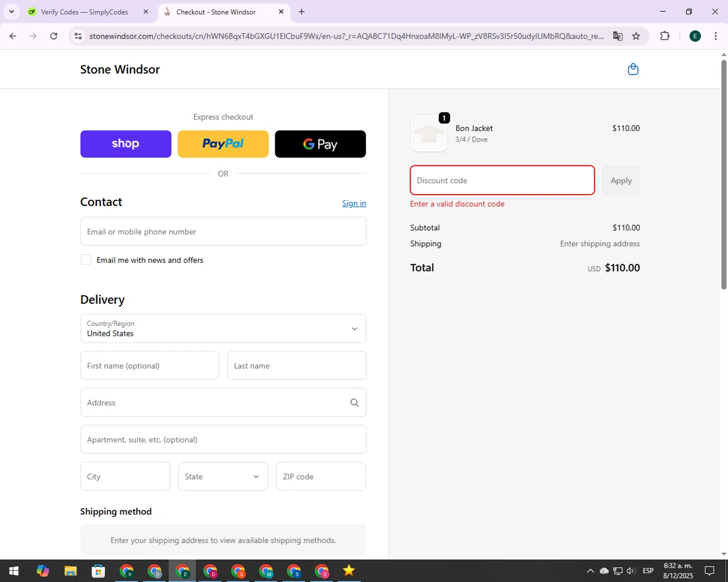Open the Windows Start menu
Screen dimensions: 728x582
point(14,571)
